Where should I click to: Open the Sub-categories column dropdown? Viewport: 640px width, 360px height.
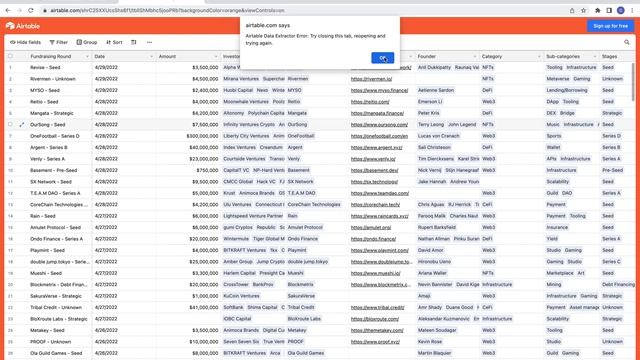click(595, 56)
